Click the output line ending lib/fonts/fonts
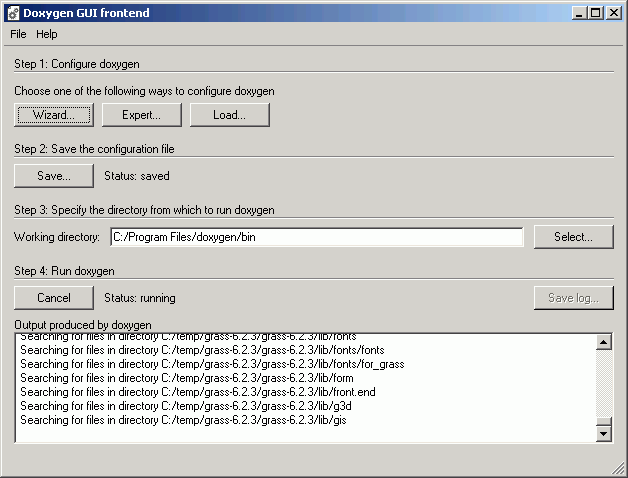Screen dimensions: 628x478 tap(202, 350)
